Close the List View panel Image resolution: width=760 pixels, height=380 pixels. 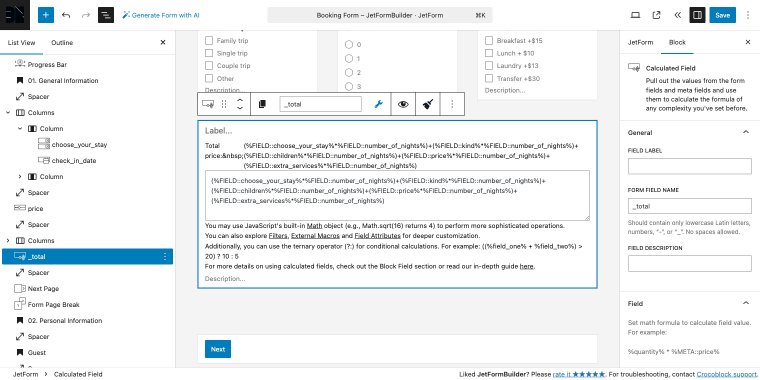pyautogui.click(x=163, y=43)
